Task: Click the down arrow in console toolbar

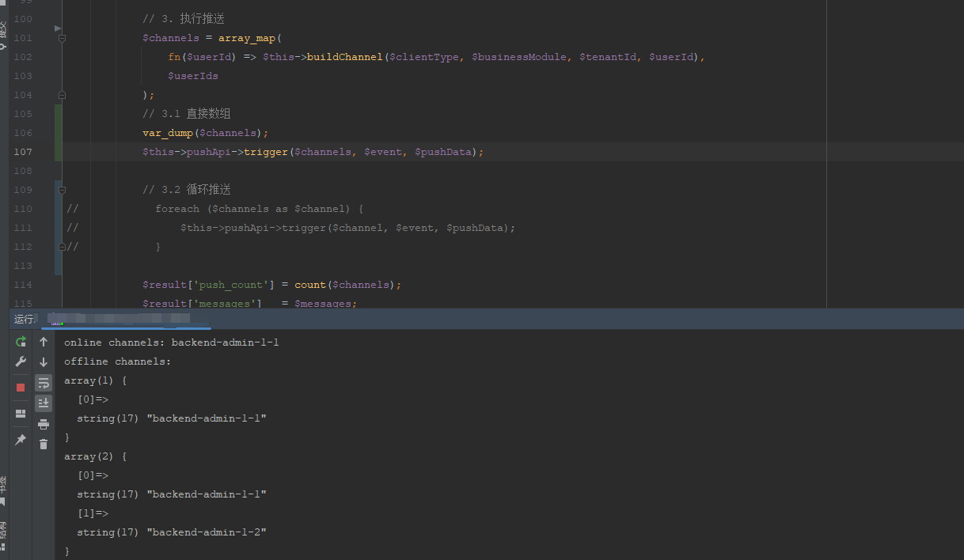Action: [44, 362]
